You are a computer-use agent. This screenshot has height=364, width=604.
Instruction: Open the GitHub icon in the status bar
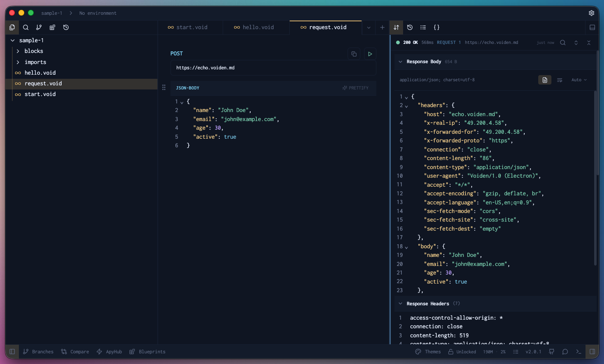552,352
